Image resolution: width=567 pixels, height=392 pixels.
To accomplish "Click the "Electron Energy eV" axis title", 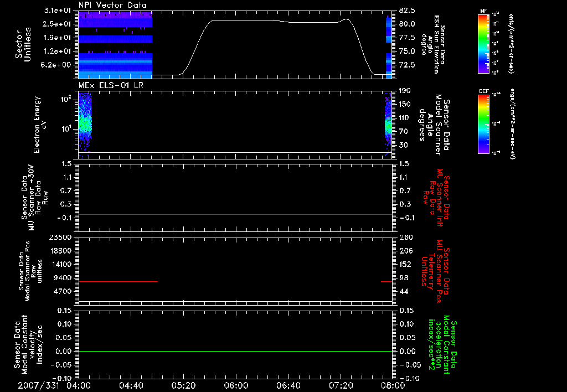I will pos(40,125).
